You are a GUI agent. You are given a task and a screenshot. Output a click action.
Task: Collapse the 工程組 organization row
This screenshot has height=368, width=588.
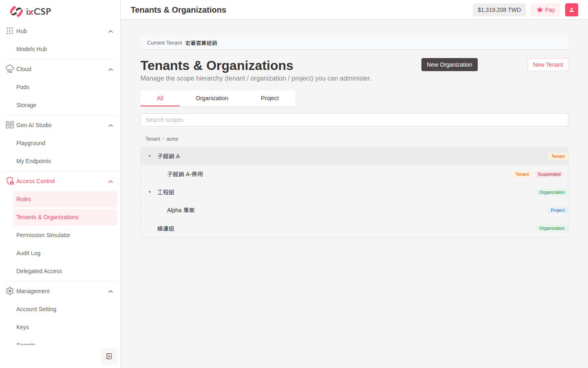[150, 192]
